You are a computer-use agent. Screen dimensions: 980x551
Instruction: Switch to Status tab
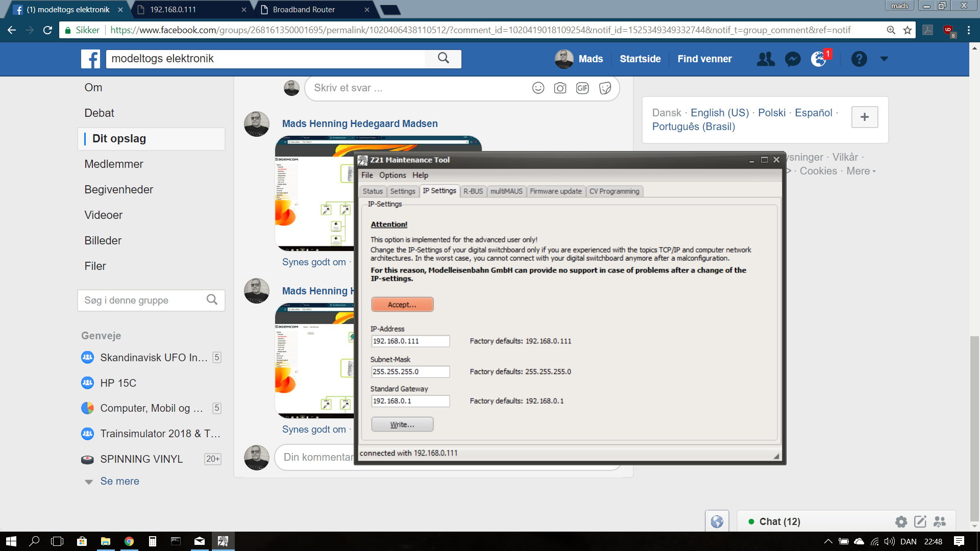point(373,191)
